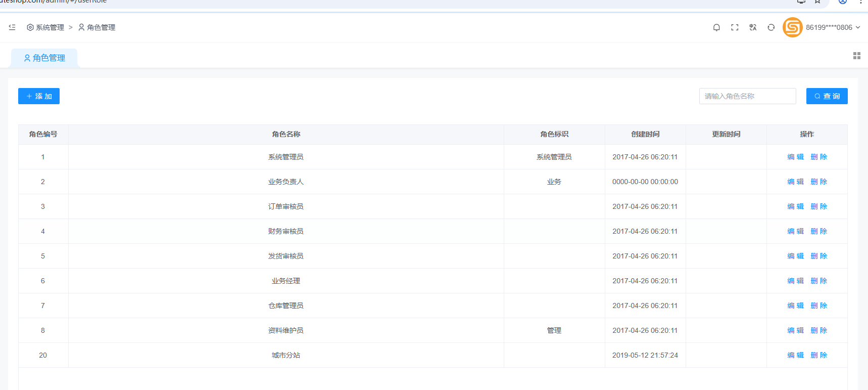Click the 查询 search button

827,96
